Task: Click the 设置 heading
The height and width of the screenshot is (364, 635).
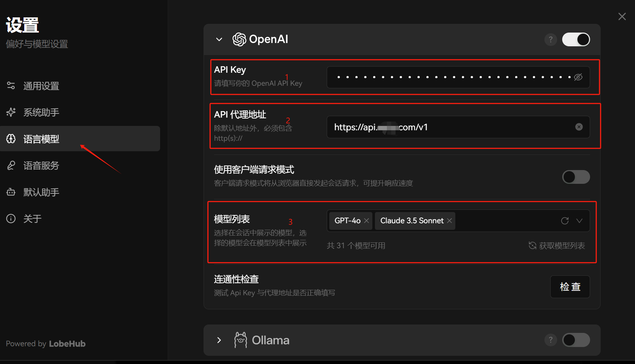Action: (22, 25)
